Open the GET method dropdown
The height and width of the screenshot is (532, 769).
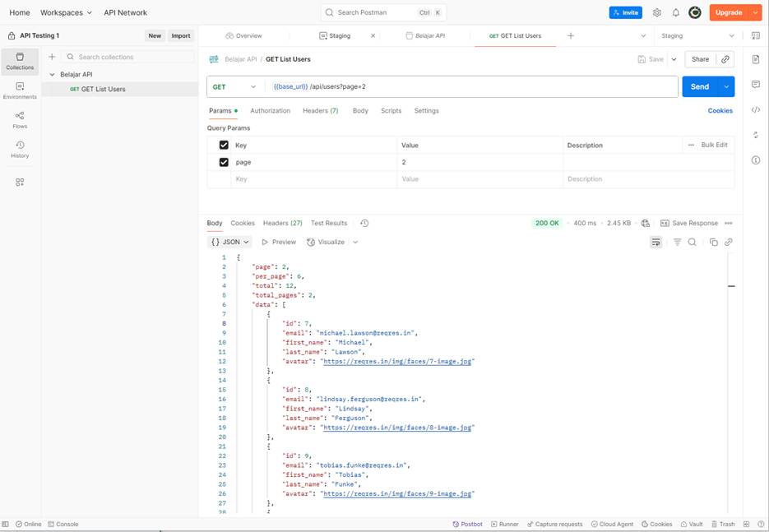click(x=235, y=86)
